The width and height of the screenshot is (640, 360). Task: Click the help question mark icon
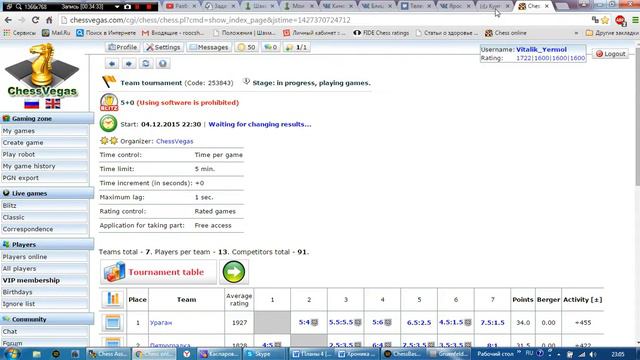tap(162, 64)
